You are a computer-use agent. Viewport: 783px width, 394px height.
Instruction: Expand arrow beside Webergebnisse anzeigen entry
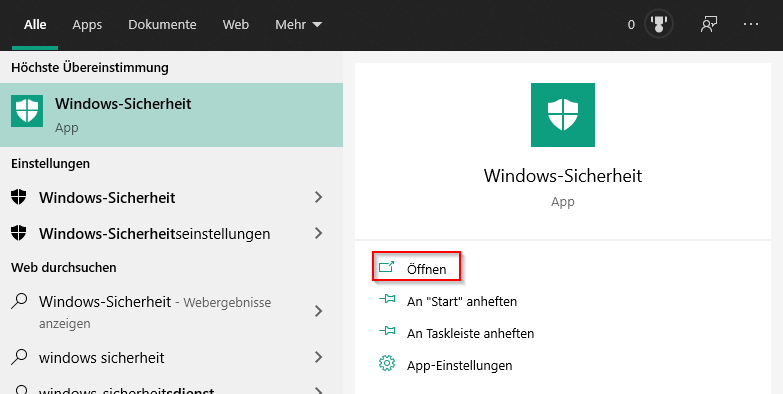[x=319, y=312]
